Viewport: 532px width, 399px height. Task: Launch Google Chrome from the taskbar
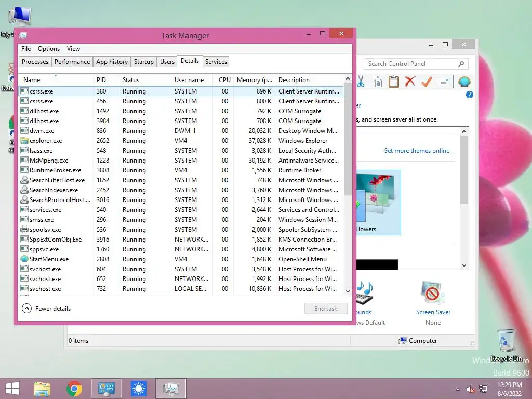pyautogui.click(x=74, y=389)
